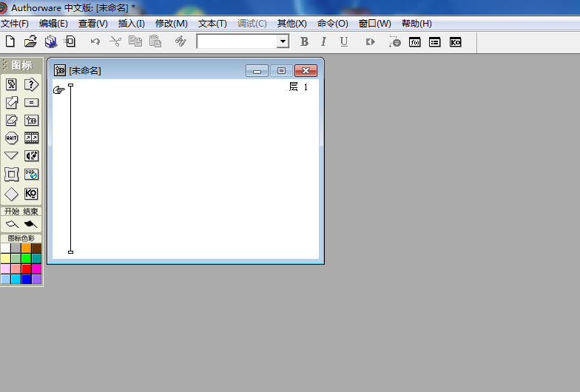Open the Variables window icon

click(435, 42)
